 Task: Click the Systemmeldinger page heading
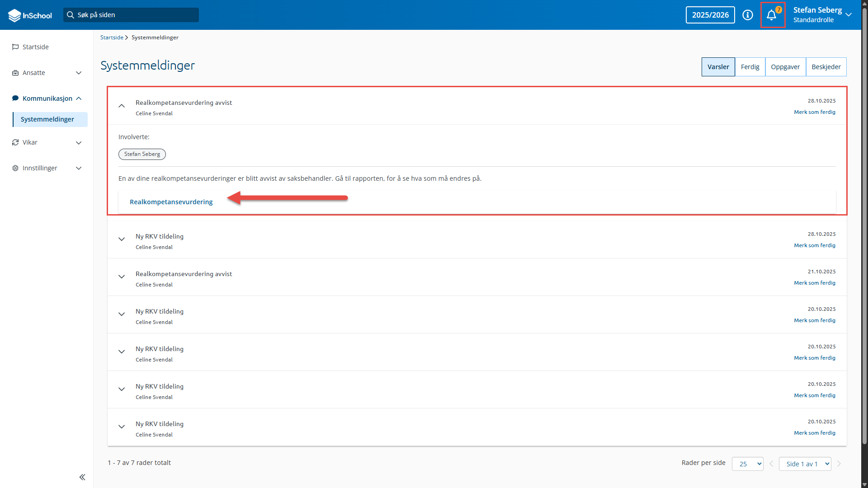click(147, 66)
